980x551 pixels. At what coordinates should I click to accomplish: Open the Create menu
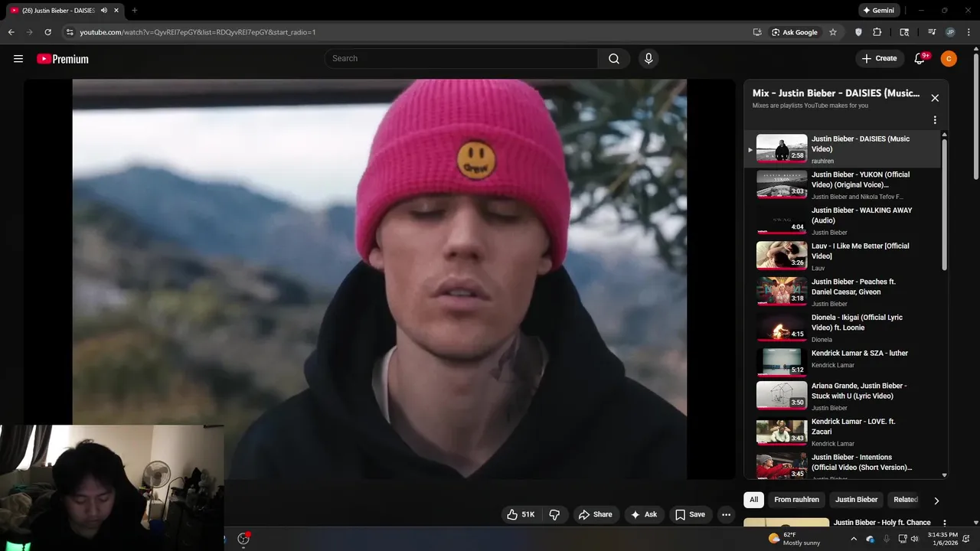point(879,58)
